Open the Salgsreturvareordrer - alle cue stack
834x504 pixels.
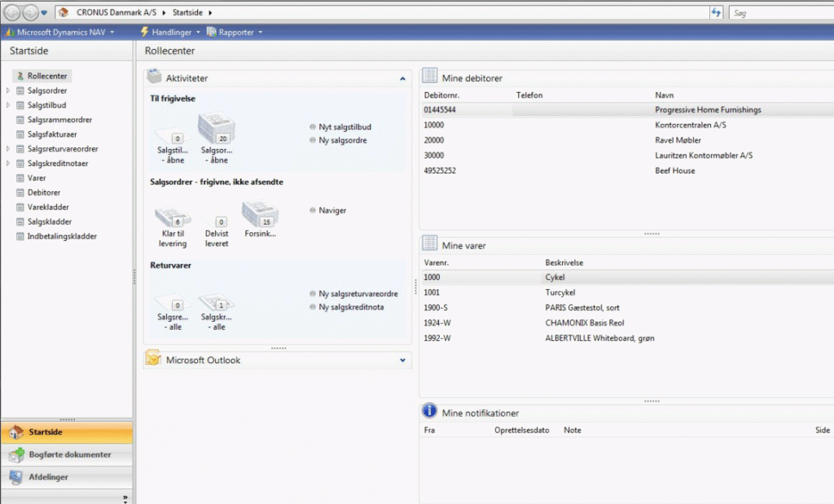click(173, 313)
